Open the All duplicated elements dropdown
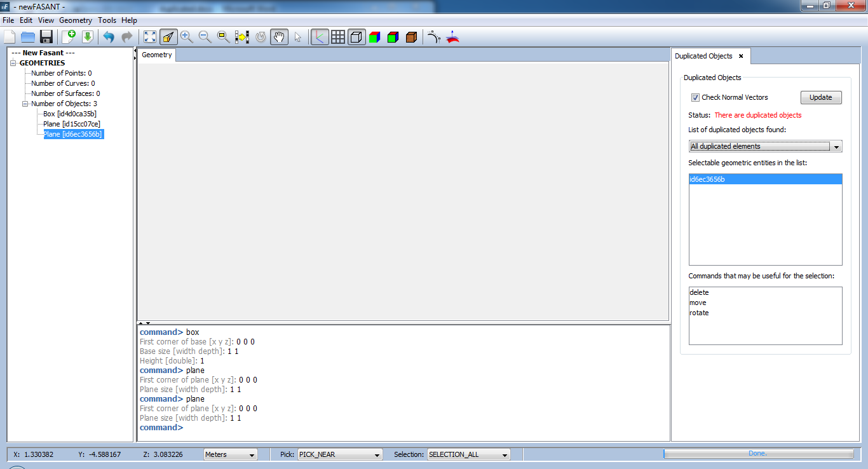Viewport: 868px width, 469px height. coord(765,147)
